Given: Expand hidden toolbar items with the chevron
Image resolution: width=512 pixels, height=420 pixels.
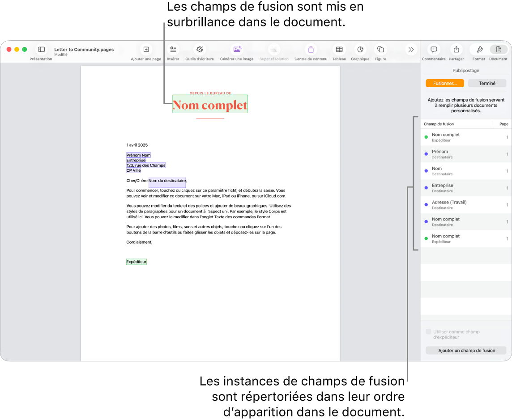Looking at the screenshot, I should click(x=411, y=50).
